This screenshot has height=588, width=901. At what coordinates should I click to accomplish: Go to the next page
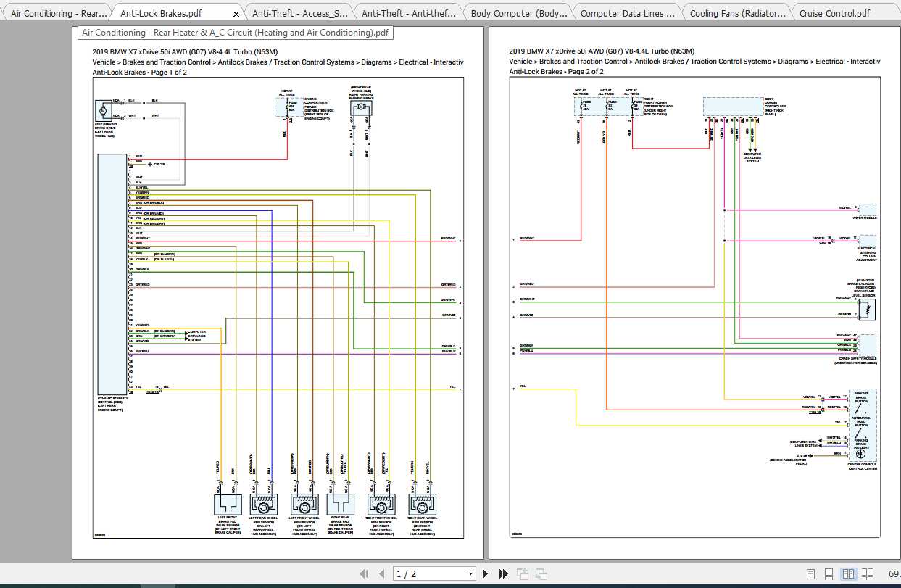tap(486, 573)
